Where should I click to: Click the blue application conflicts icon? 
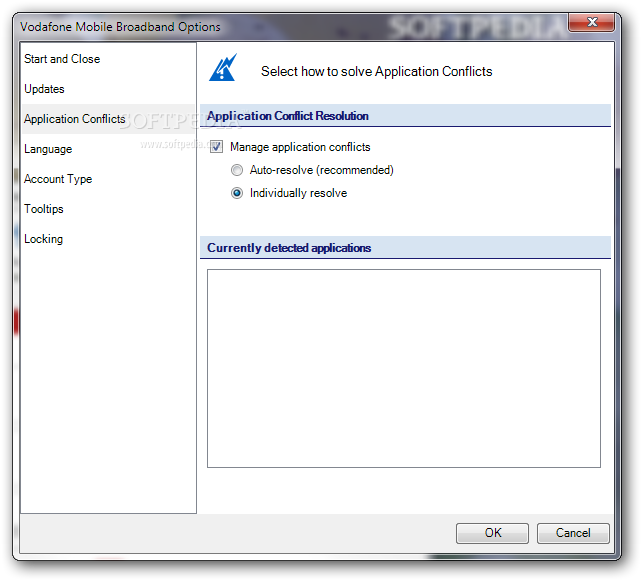(x=223, y=67)
